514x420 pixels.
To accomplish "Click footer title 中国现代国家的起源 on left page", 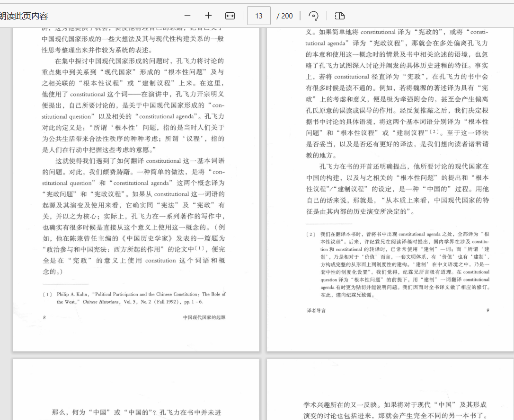I will tap(204, 317).
